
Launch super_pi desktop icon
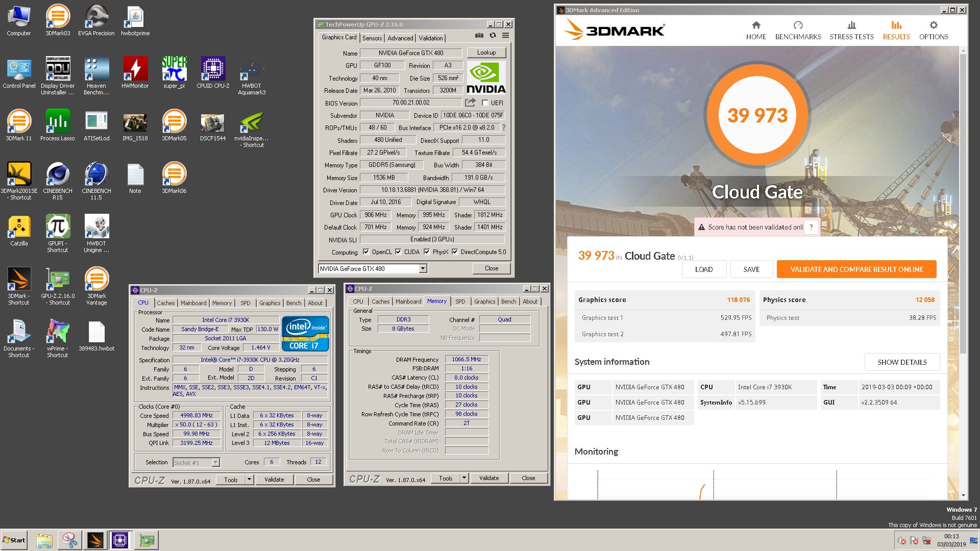(x=174, y=72)
